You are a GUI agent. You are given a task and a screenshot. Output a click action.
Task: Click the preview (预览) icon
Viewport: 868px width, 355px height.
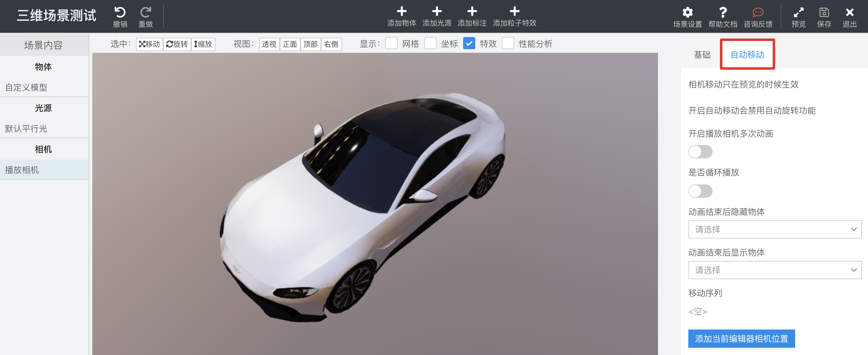[x=798, y=12]
